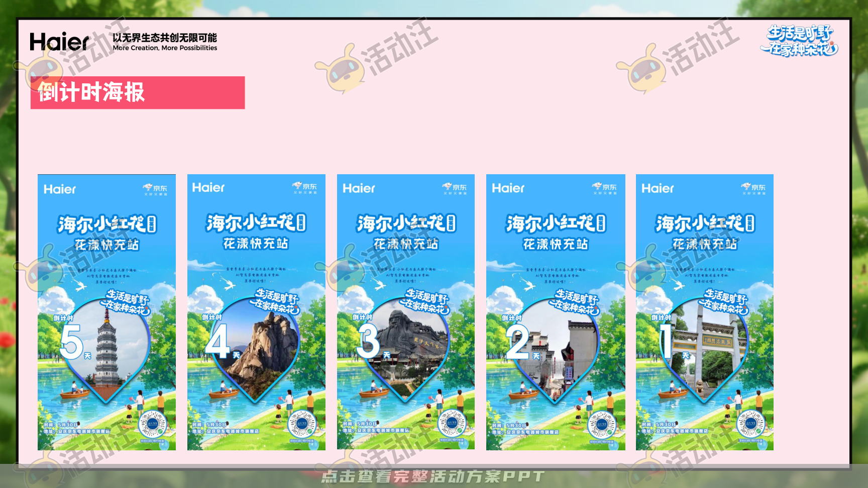The image size is (868, 488).
Task: Click the 安庆京东电器城市旗舰店 address on the 1-day poster
Action: tap(682, 431)
